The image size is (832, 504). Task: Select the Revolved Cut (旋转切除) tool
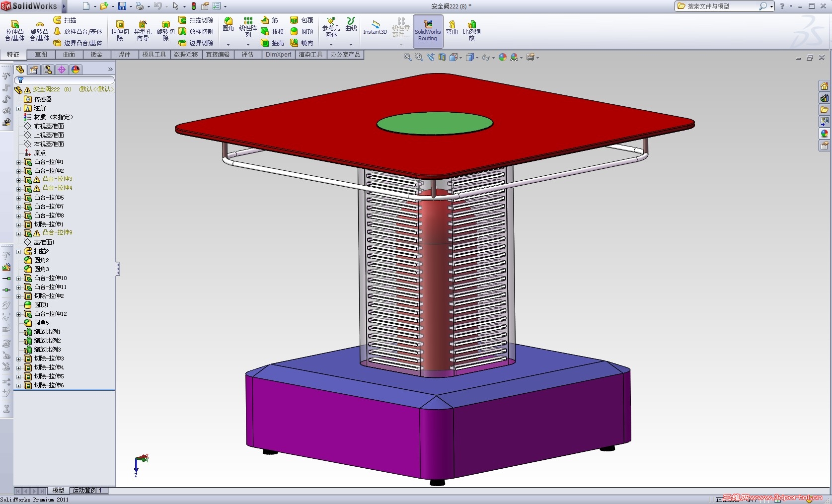point(165,31)
